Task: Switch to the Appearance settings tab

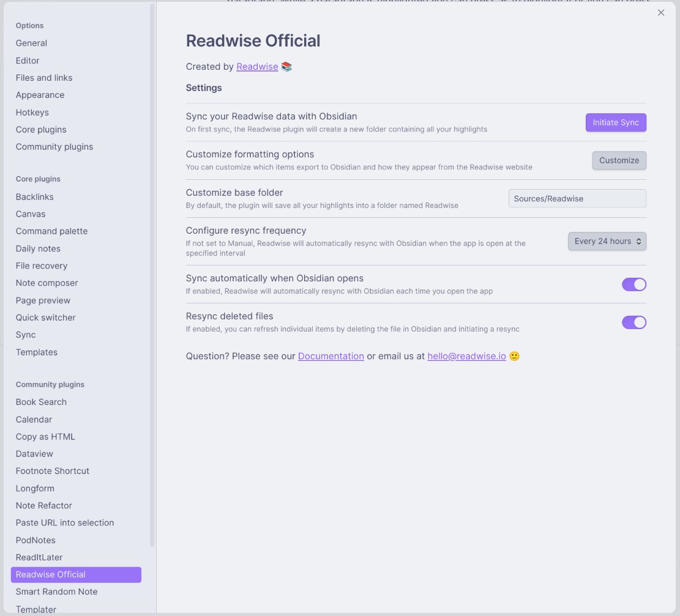Action: click(x=40, y=95)
